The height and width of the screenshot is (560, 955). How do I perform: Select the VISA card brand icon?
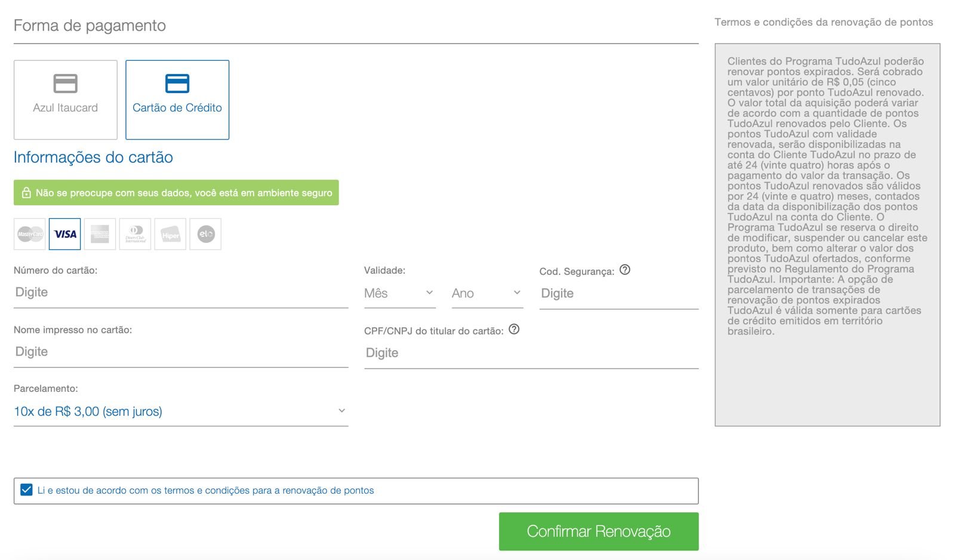pyautogui.click(x=65, y=234)
